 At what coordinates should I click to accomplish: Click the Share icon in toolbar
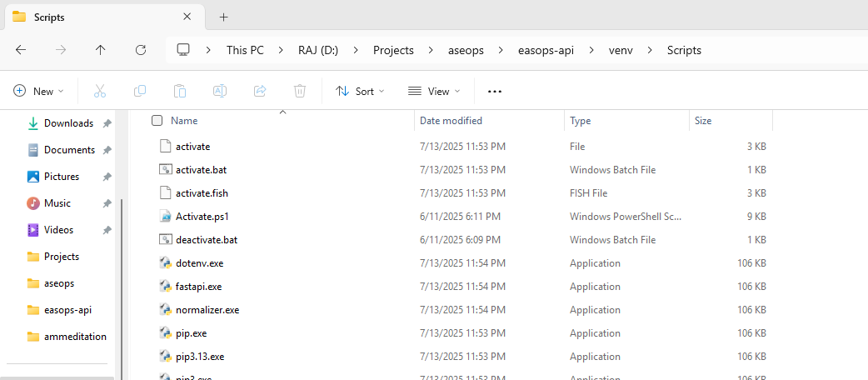pyautogui.click(x=260, y=91)
